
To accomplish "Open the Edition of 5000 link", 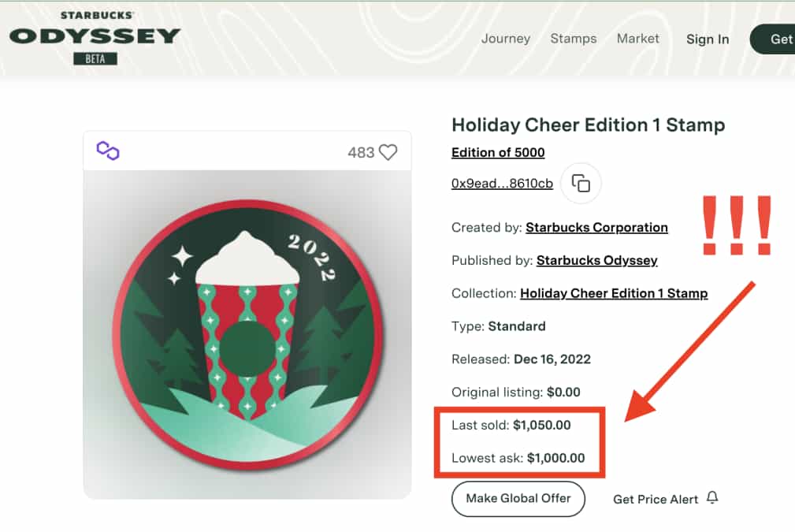I will pyautogui.click(x=498, y=152).
